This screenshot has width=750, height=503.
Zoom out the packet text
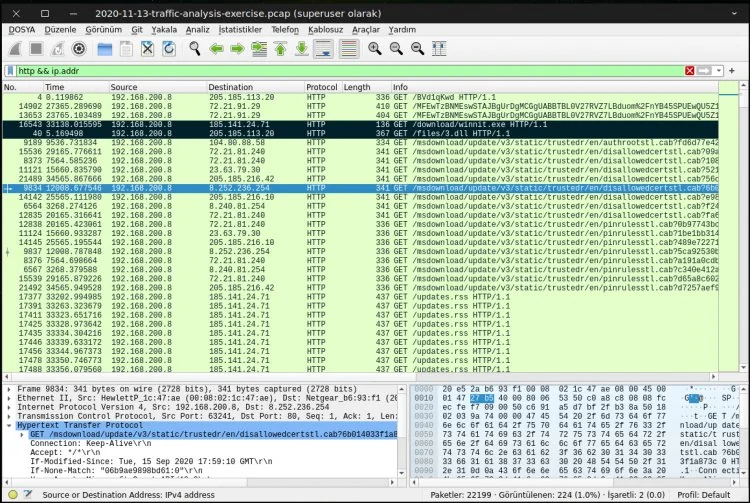[396, 49]
